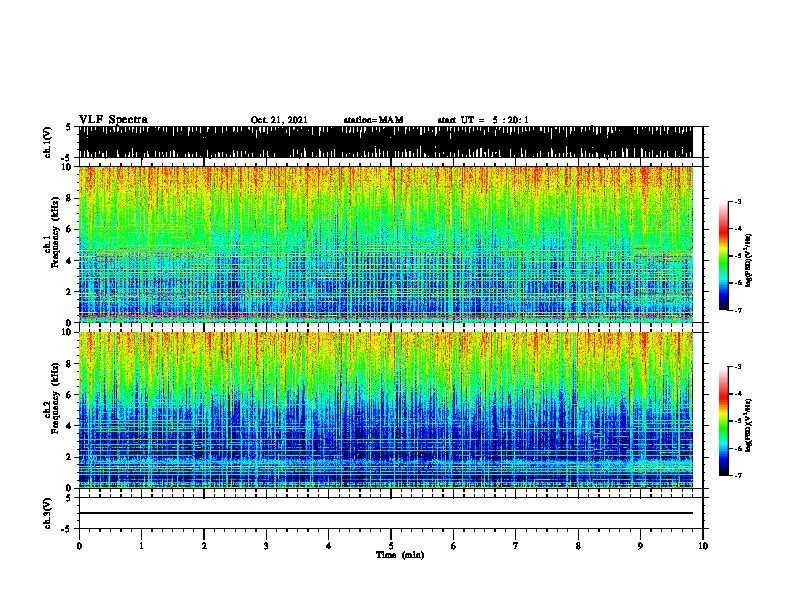Viewport: 792px width, 612px height.
Task: Click the time axis tick label "3"
Action: click(266, 546)
